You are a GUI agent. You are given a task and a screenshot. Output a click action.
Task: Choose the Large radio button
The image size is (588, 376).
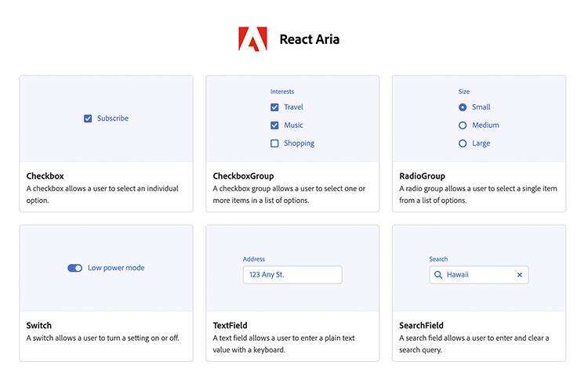click(463, 143)
